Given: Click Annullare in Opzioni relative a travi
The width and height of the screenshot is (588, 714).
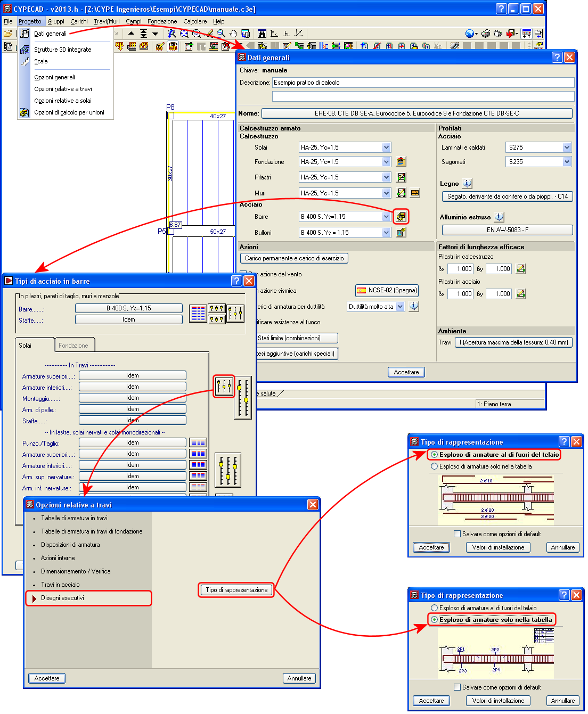Looking at the screenshot, I should [299, 678].
